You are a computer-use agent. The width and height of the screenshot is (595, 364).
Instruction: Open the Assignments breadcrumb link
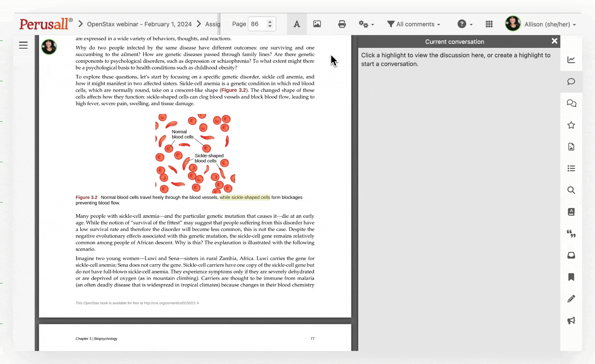(213, 24)
